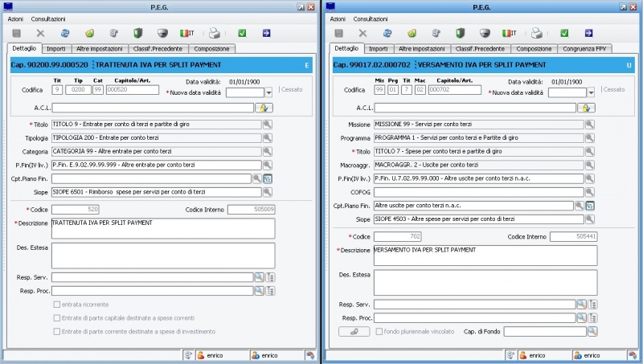Screen dimensions: 643x364
Task: Expand 'Nuova data validità' dropdown in left window
Action: click(268, 92)
